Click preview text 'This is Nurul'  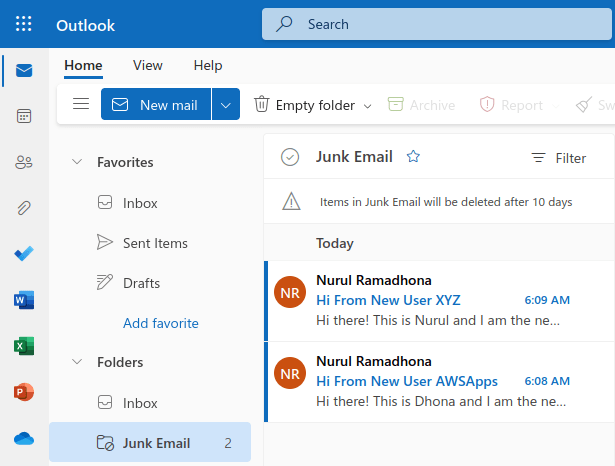[x=411, y=320]
